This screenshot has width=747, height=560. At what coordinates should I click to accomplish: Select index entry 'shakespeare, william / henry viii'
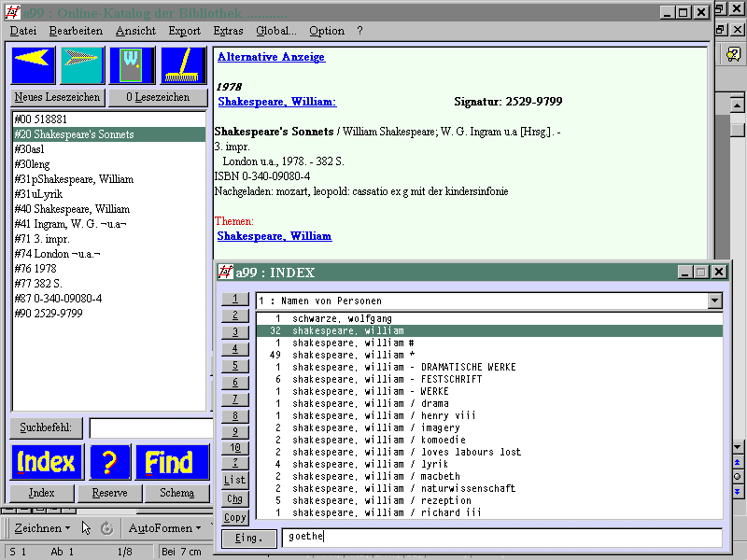click(x=489, y=415)
